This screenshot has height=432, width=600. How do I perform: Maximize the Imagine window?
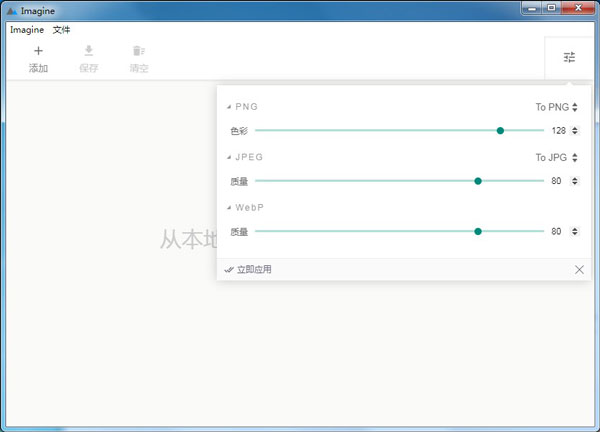551,8
